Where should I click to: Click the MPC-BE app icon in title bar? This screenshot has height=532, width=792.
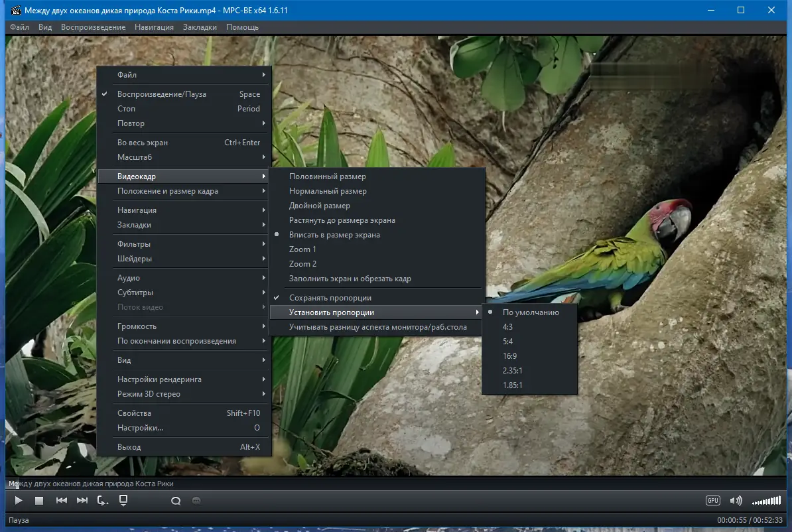pos(15,11)
